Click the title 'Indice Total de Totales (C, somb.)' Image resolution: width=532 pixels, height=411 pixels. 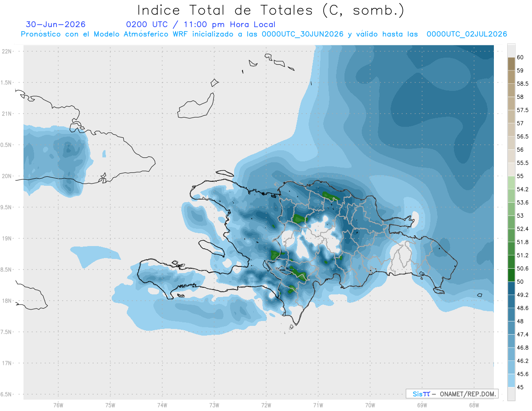[x=271, y=10]
